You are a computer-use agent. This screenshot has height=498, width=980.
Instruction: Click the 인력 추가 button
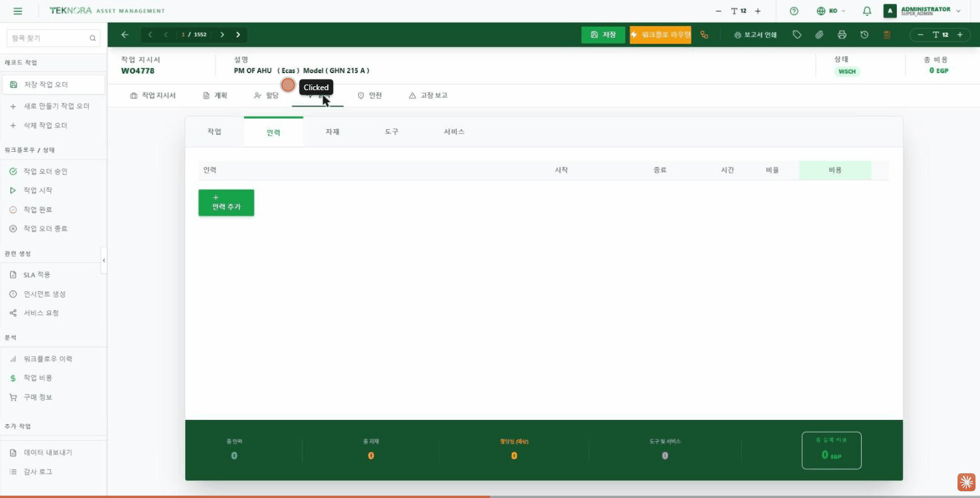click(x=226, y=203)
